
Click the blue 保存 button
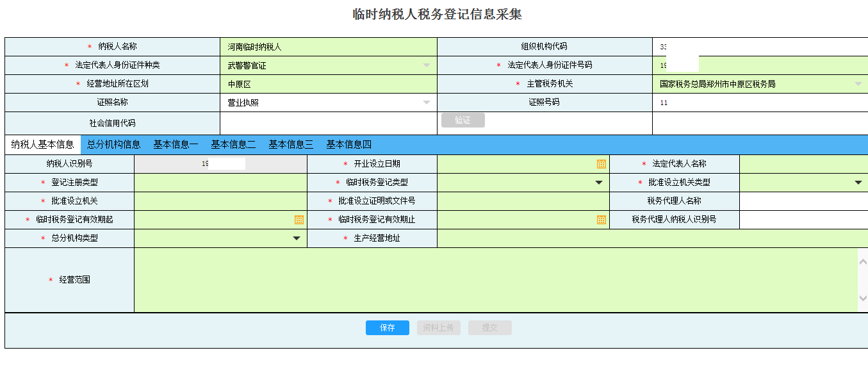(x=387, y=328)
